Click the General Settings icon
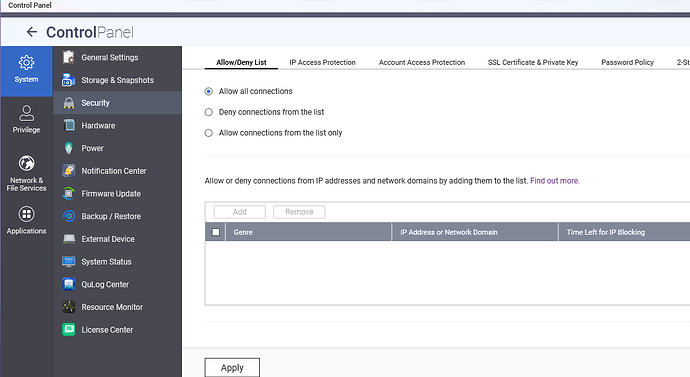 (69, 57)
